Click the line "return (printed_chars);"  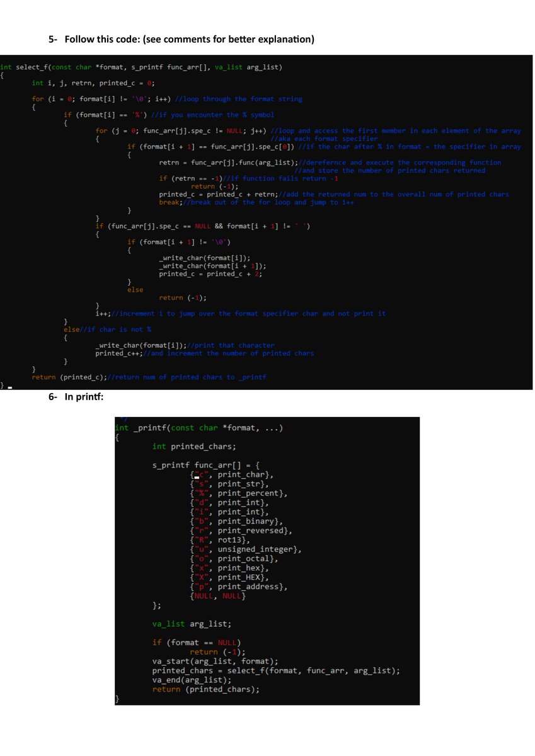point(206,690)
